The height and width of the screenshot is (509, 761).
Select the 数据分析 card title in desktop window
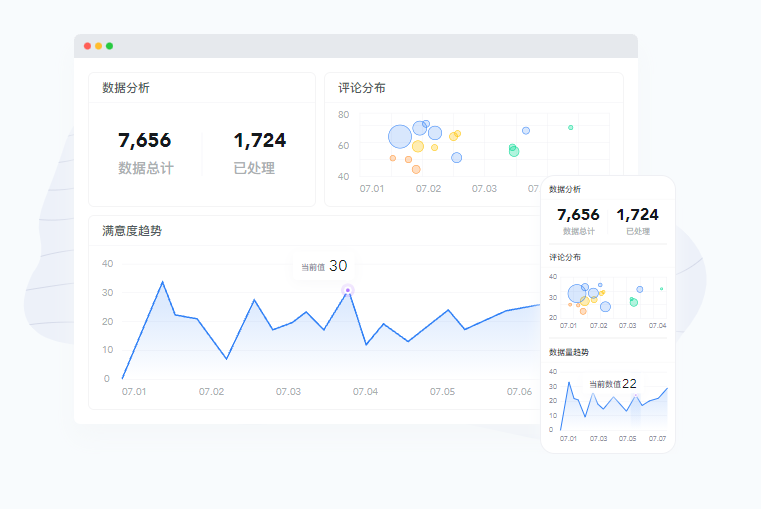tap(126, 88)
